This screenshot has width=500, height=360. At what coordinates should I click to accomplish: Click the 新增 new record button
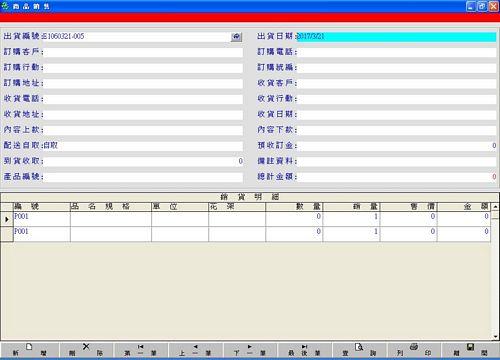click(x=29, y=350)
